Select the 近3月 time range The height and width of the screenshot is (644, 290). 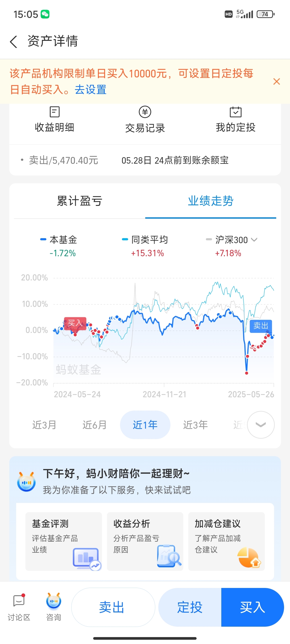tap(44, 425)
